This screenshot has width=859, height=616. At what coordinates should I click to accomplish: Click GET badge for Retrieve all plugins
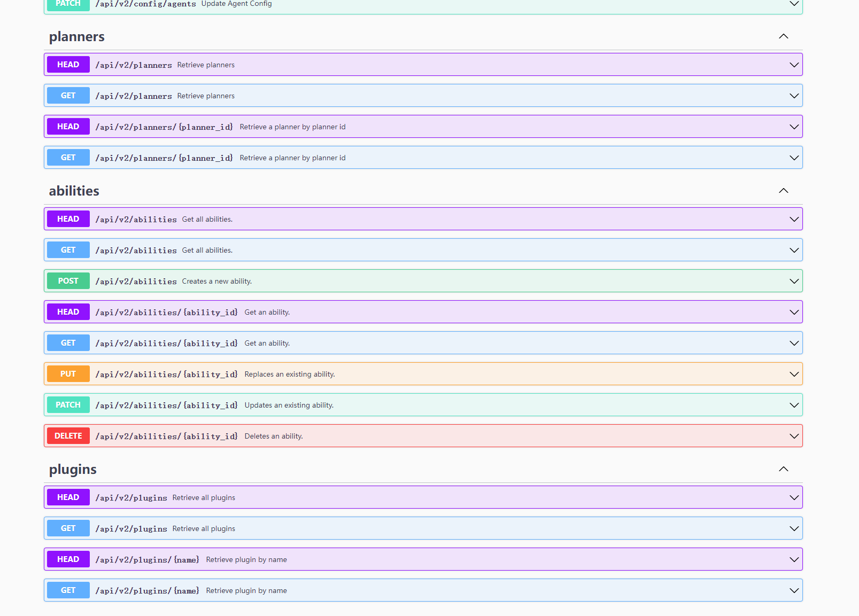click(68, 528)
